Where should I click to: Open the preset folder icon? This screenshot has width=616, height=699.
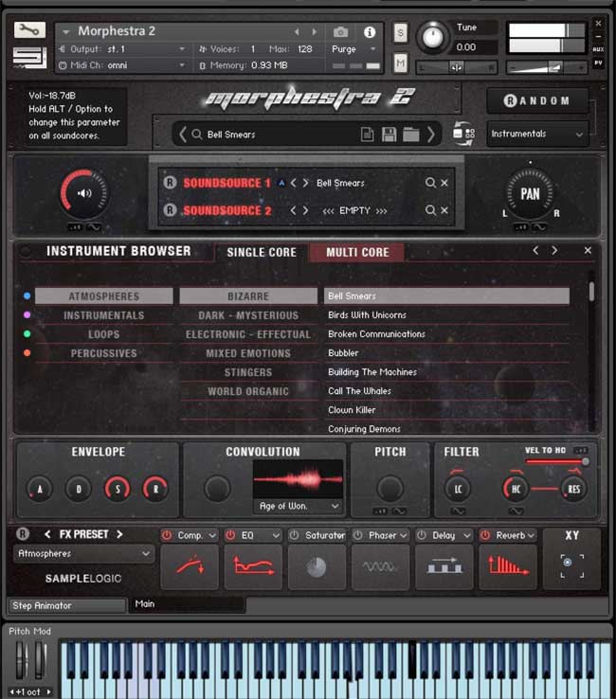tap(410, 134)
